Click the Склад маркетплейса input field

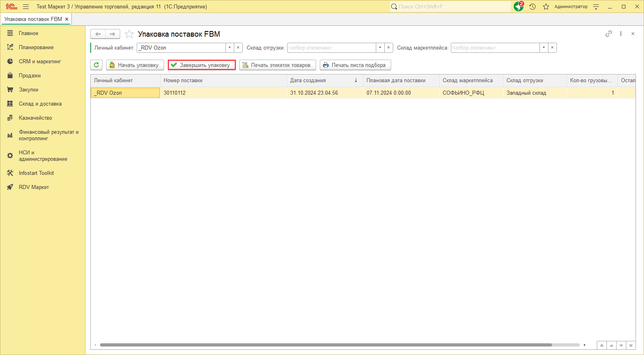pyautogui.click(x=495, y=48)
